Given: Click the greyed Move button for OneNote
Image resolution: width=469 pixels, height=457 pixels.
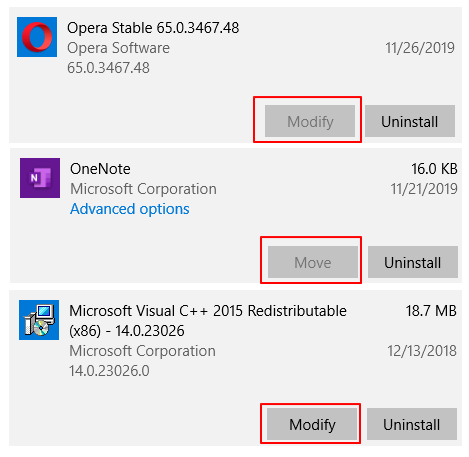Looking at the screenshot, I should [x=313, y=262].
